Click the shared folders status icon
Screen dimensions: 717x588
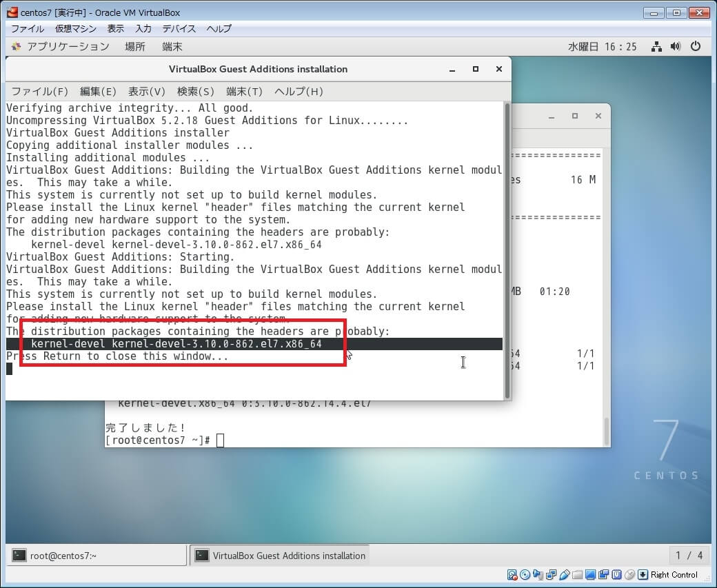coord(578,575)
